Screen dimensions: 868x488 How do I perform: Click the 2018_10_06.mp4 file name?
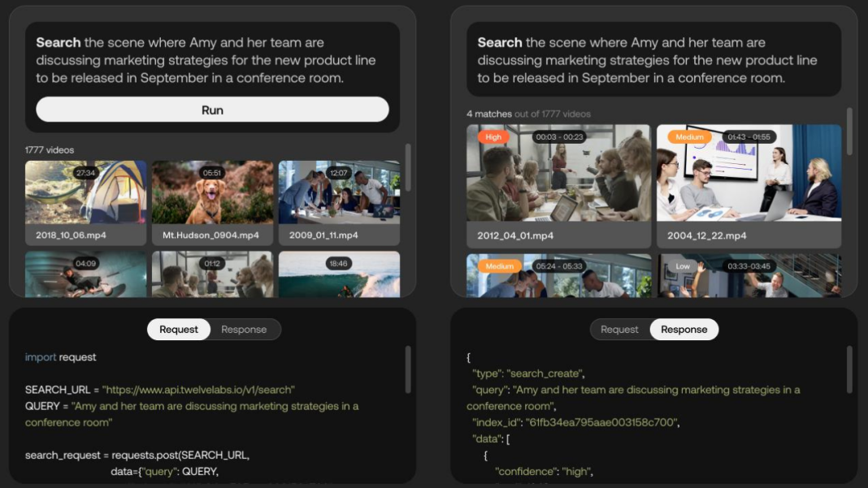point(71,235)
